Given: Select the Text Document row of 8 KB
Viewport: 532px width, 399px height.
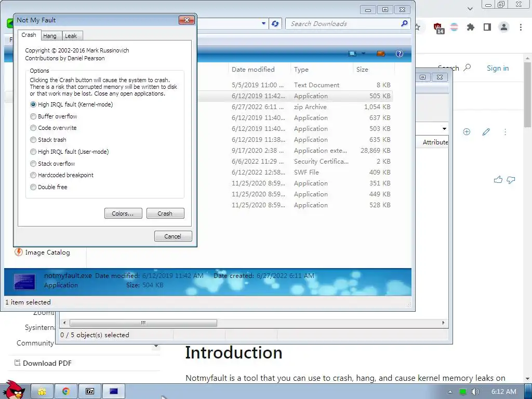Looking at the screenshot, I should coord(295,85).
